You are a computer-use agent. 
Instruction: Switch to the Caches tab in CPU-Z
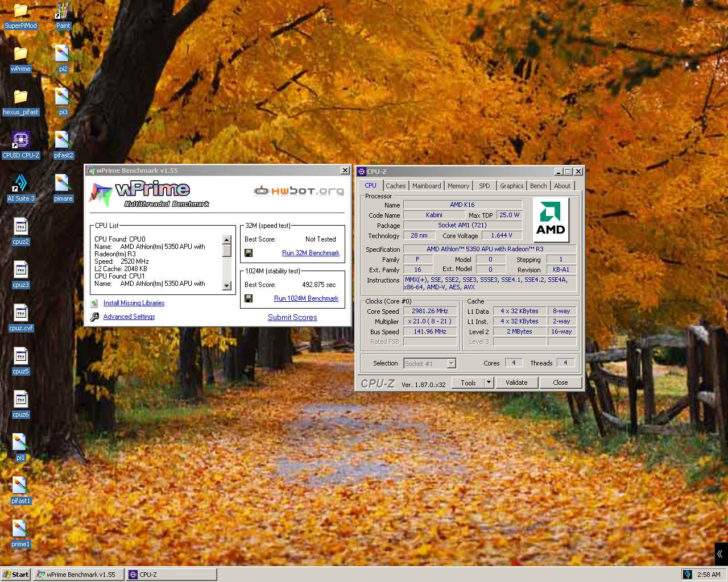pyautogui.click(x=396, y=186)
